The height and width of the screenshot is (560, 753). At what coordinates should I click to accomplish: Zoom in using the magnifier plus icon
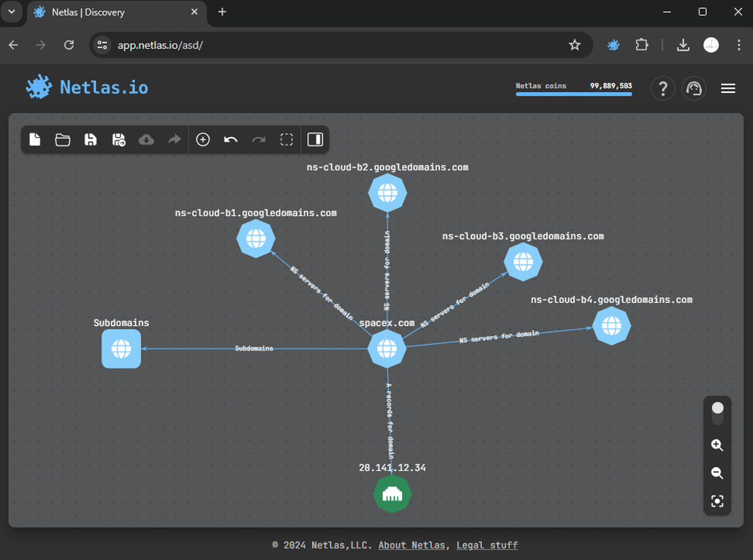tap(717, 445)
